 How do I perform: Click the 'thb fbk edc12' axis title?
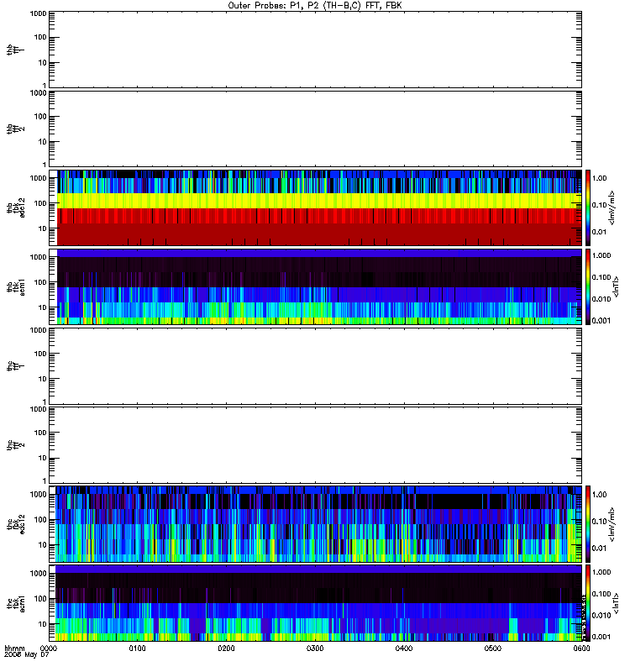(x=15, y=207)
